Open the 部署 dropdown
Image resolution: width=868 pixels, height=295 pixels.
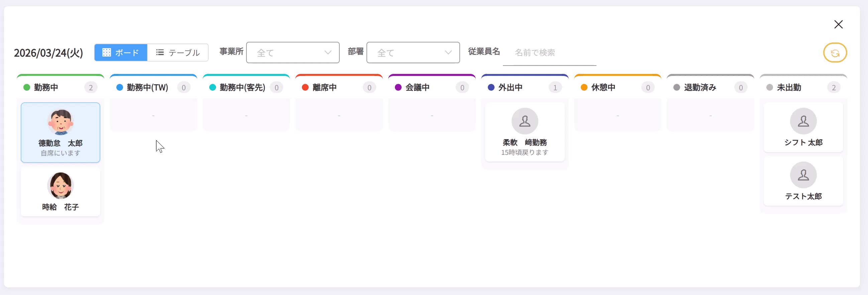[413, 53]
